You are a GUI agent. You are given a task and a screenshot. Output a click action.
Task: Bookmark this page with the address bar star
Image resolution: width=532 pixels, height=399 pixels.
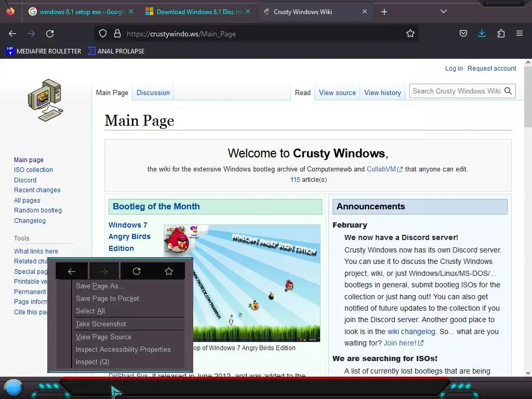(410, 34)
